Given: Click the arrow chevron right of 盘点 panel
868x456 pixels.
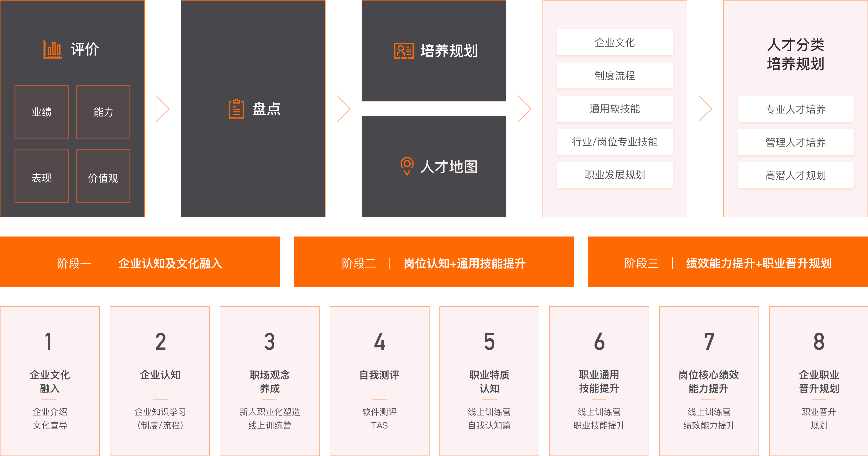Looking at the screenshot, I should click(x=344, y=109).
